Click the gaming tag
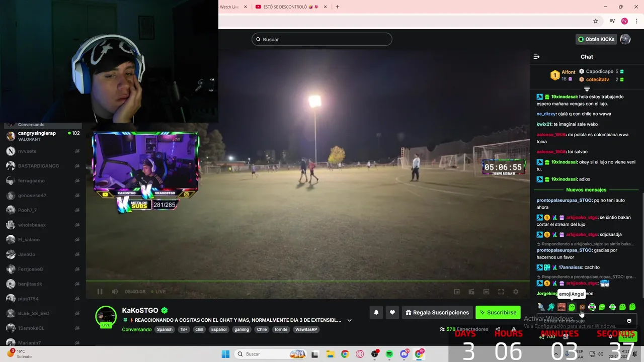 pos(242,329)
